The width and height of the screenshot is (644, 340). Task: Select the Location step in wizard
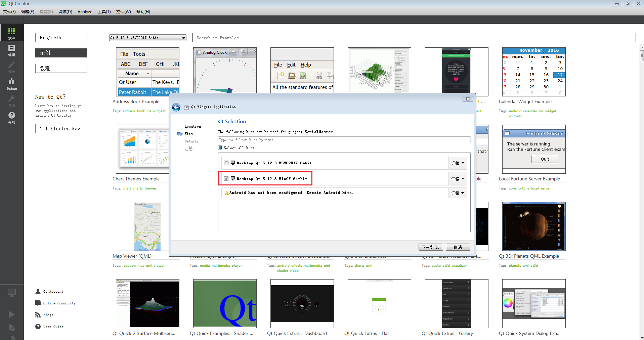pyautogui.click(x=192, y=126)
